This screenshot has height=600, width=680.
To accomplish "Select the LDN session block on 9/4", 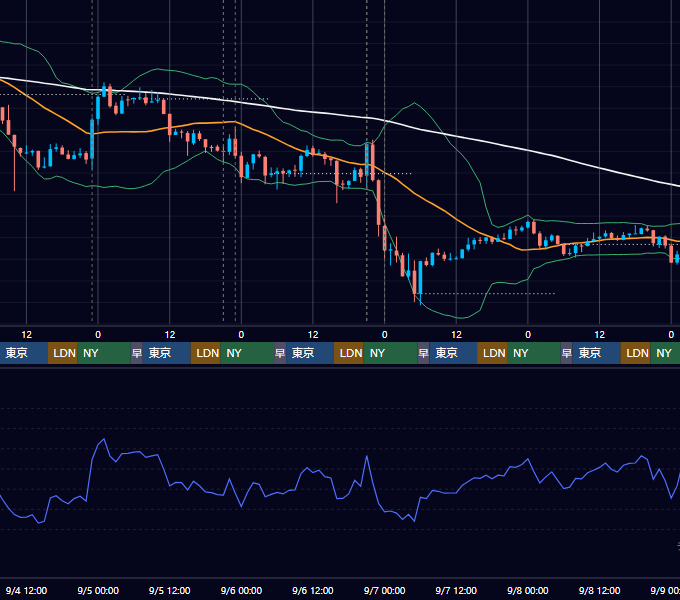I will coord(62,353).
